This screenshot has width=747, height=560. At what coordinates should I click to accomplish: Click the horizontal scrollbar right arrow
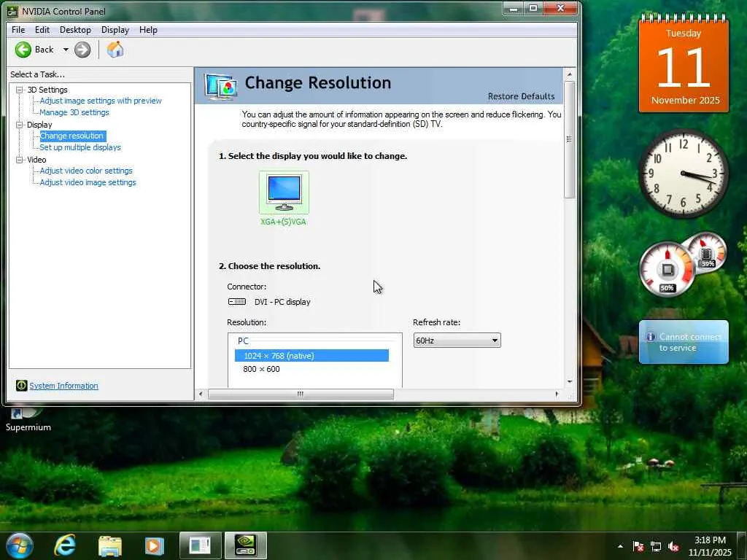pos(557,394)
